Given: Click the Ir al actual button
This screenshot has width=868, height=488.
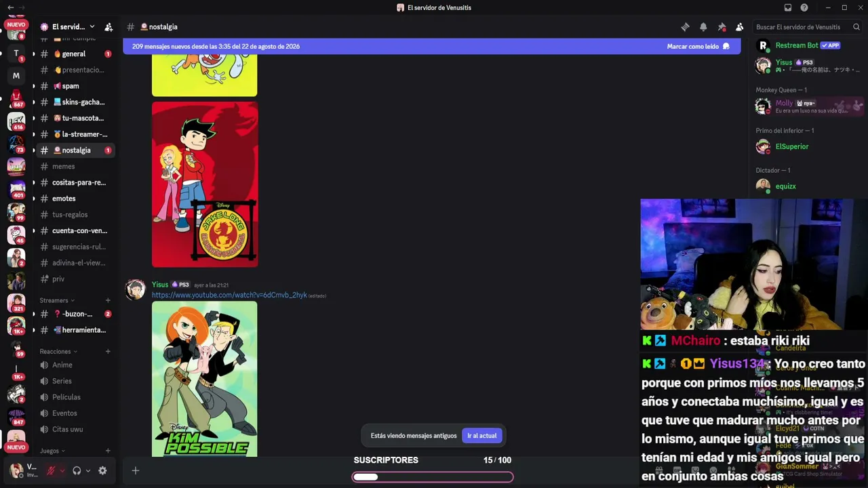Looking at the screenshot, I should [481, 436].
